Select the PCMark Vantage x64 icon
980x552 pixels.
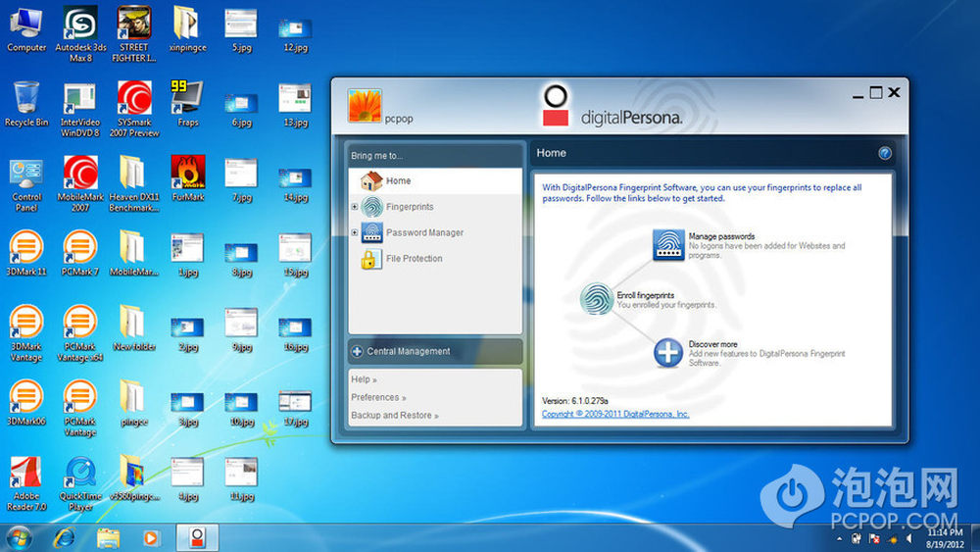click(x=80, y=333)
